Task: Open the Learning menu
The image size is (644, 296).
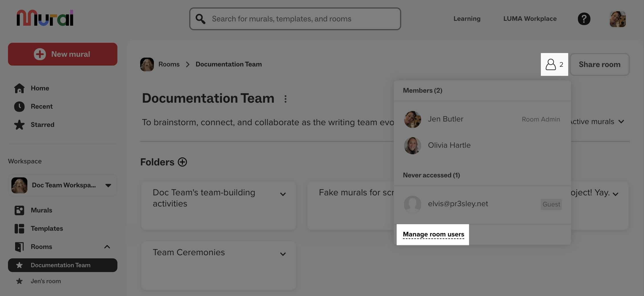Action: pos(467,19)
